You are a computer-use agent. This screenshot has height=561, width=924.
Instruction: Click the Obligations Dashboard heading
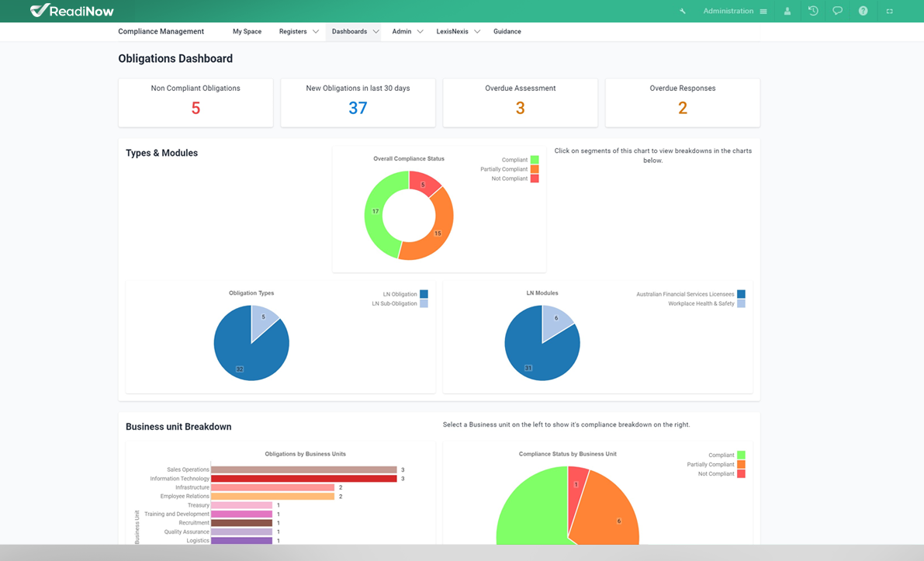(175, 58)
